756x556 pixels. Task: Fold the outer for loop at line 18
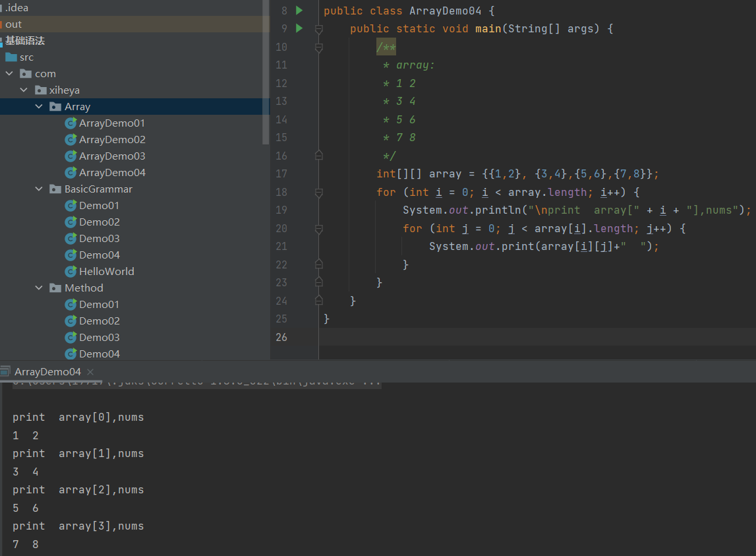319,193
